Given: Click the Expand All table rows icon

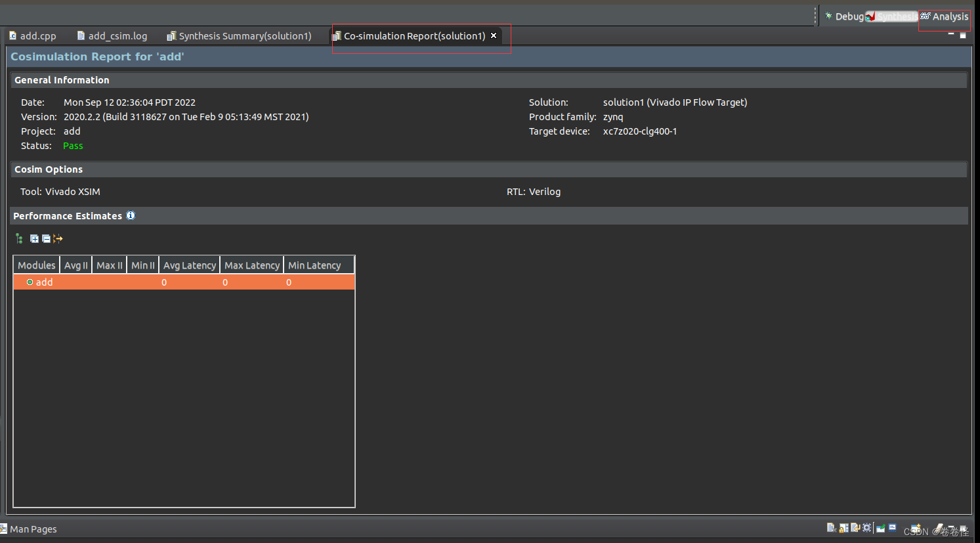Looking at the screenshot, I should point(34,238).
